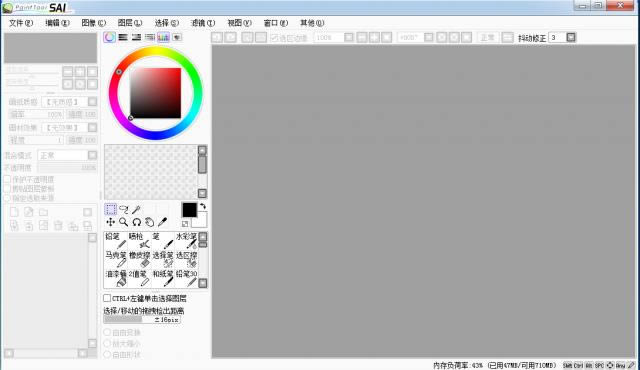Toggle the color mixer panel icon
The height and width of the screenshot is (370, 640).
coord(150,37)
